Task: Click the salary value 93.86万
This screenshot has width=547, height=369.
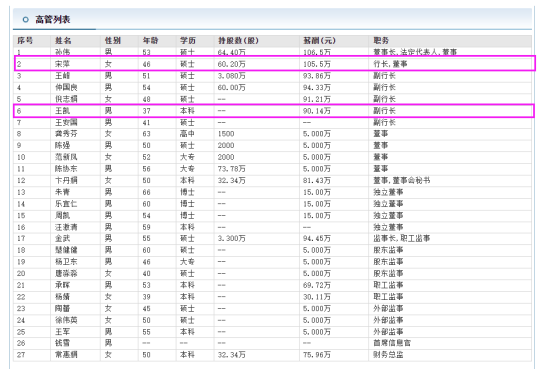Action: click(x=317, y=76)
